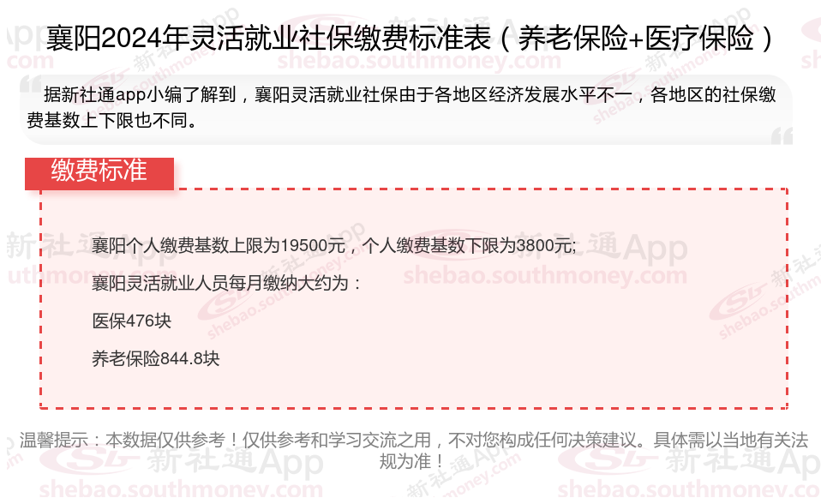This screenshot has width=821, height=504.
Task: Click the 温馨提示 disclaimer text
Action: pyautogui.click(x=414, y=451)
